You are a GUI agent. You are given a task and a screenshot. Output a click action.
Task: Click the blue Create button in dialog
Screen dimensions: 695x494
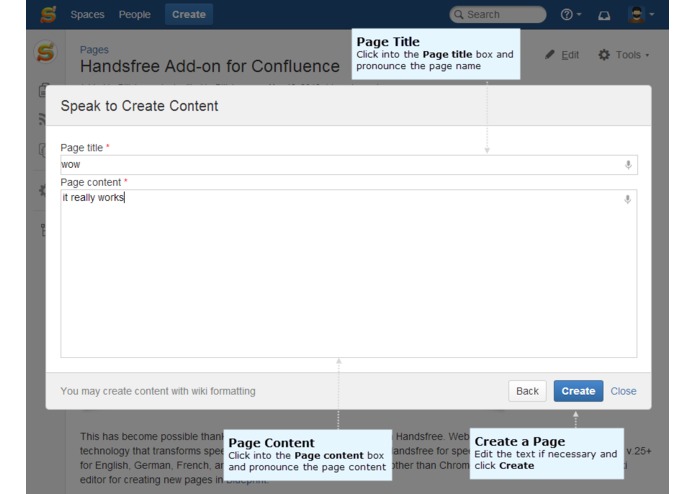578,391
